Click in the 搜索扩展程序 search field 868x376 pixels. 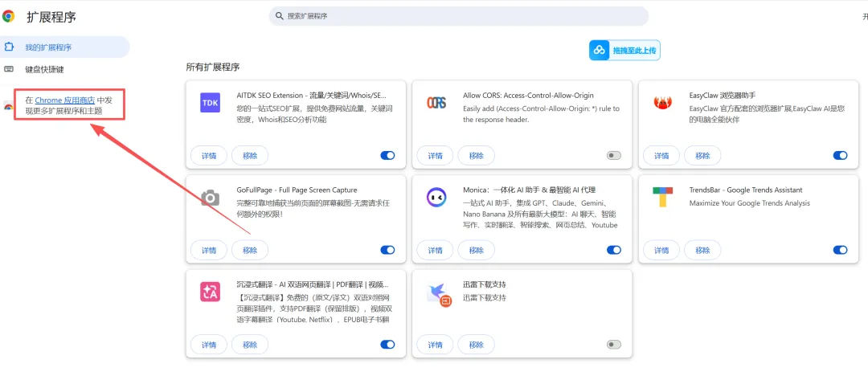click(459, 16)
